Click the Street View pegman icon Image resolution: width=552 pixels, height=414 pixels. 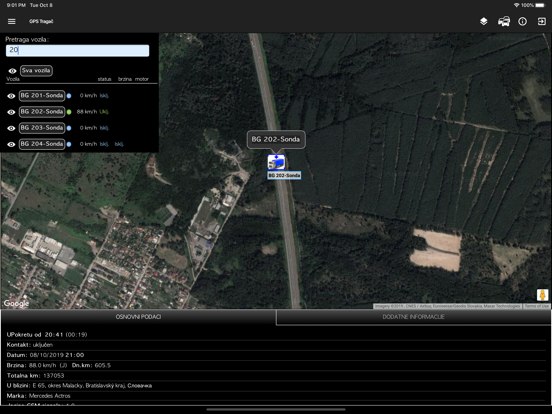[542, 295]
